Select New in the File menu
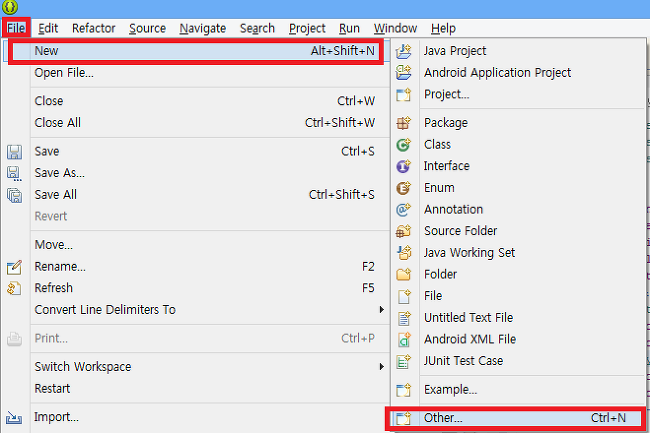Screen dimensions: 650x433 [196, 51]
